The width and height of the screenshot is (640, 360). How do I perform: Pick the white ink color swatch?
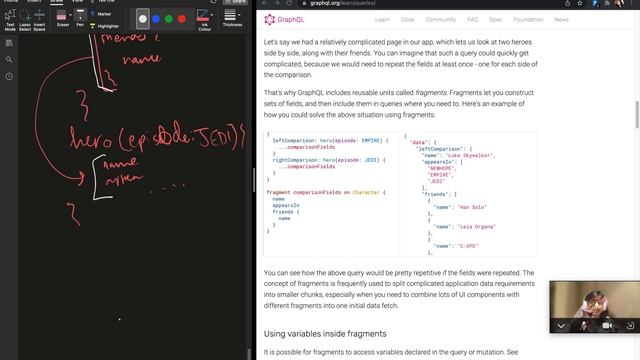point(142,19)
